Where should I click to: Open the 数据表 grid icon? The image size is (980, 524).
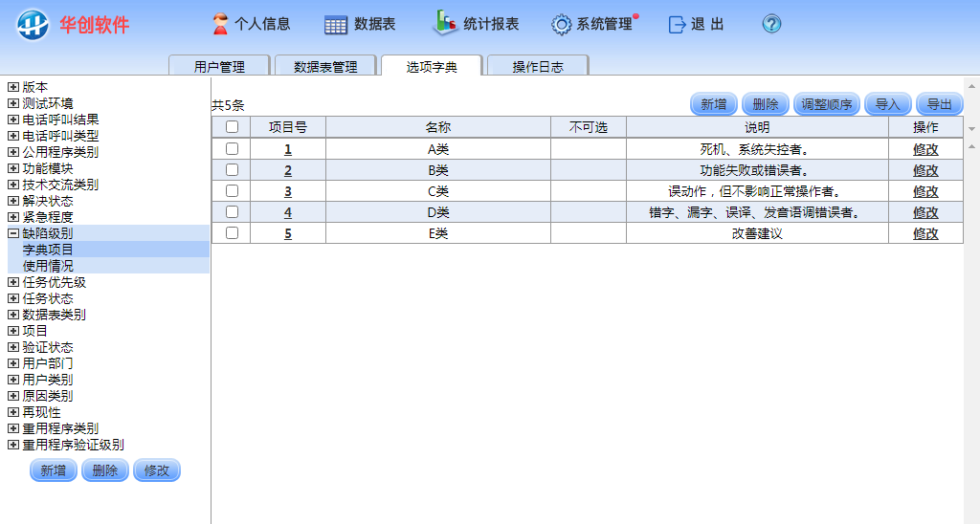tap(336, 25)
